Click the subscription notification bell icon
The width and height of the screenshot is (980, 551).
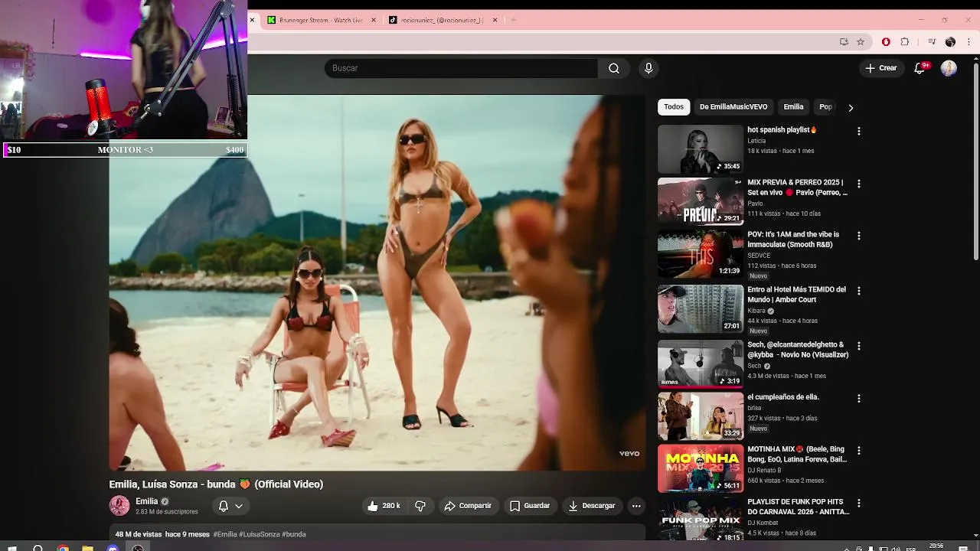coord(224,506)
